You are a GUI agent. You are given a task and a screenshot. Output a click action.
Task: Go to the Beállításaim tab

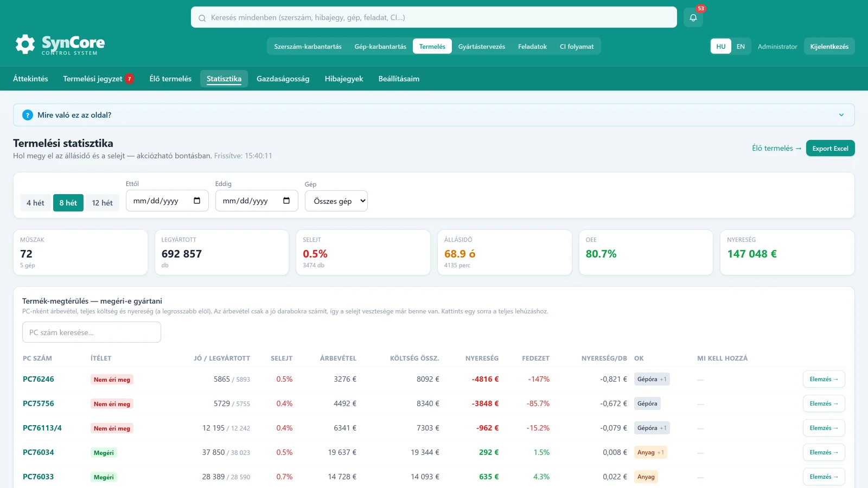[399, 79]
